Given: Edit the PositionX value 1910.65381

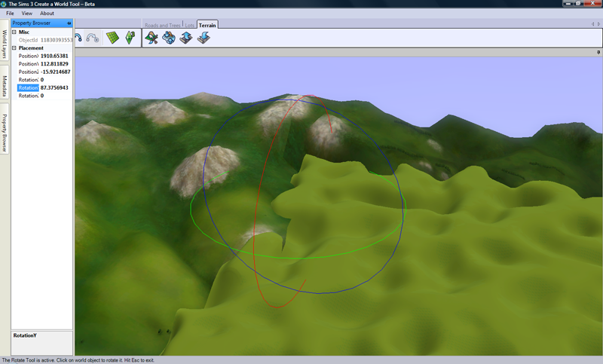Looking at the screenshot, I should (x=54, y=56).
